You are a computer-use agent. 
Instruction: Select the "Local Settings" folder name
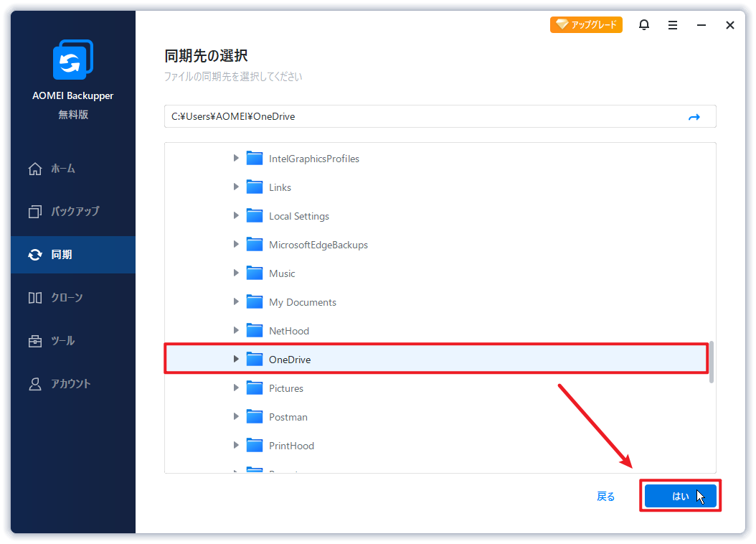pyautogui.click(x=299, y=217)
